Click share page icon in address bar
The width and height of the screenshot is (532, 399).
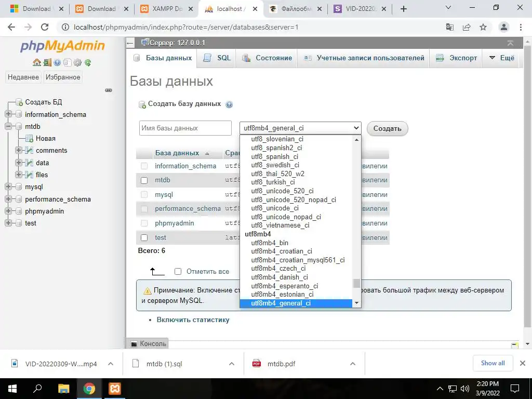pos(467,27)
